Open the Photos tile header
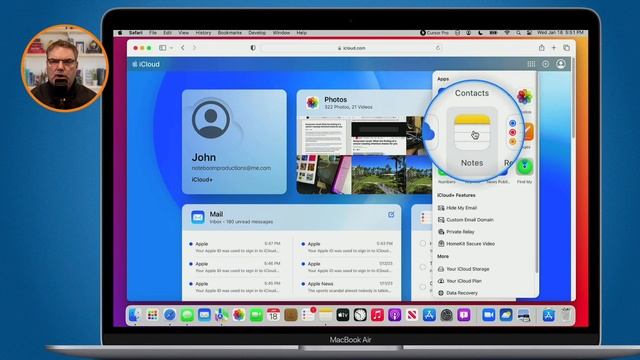The width and height of the screenshot is (640, 360). click(x=363, y=102)
